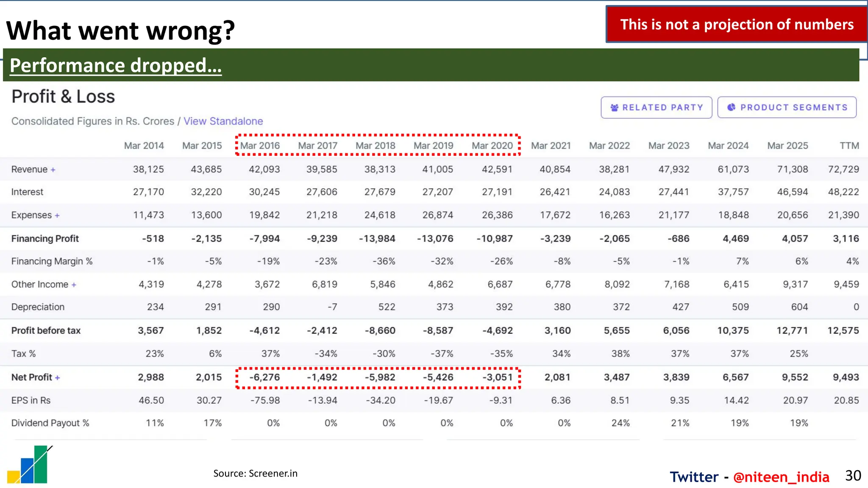Click the Mar 2018 column header
This screenshot has height=488, width=868.
click(x=376, y=146)
